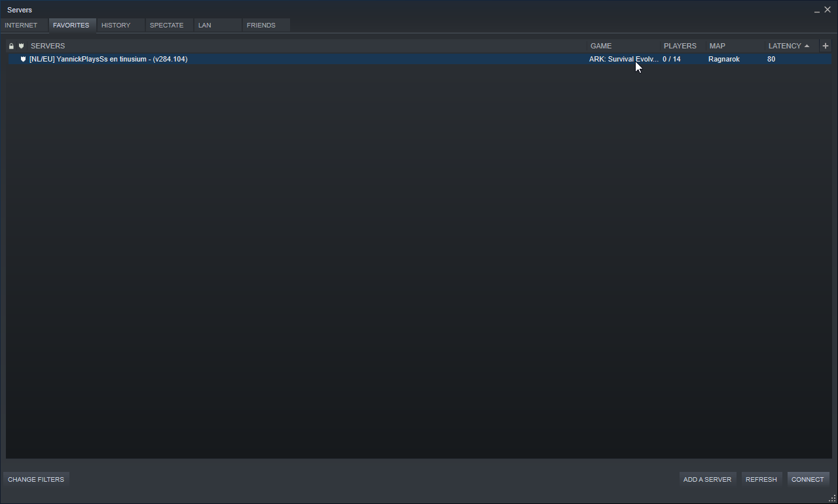
Task: Minimize the Servers window
Action: click(x=817, y=10)
